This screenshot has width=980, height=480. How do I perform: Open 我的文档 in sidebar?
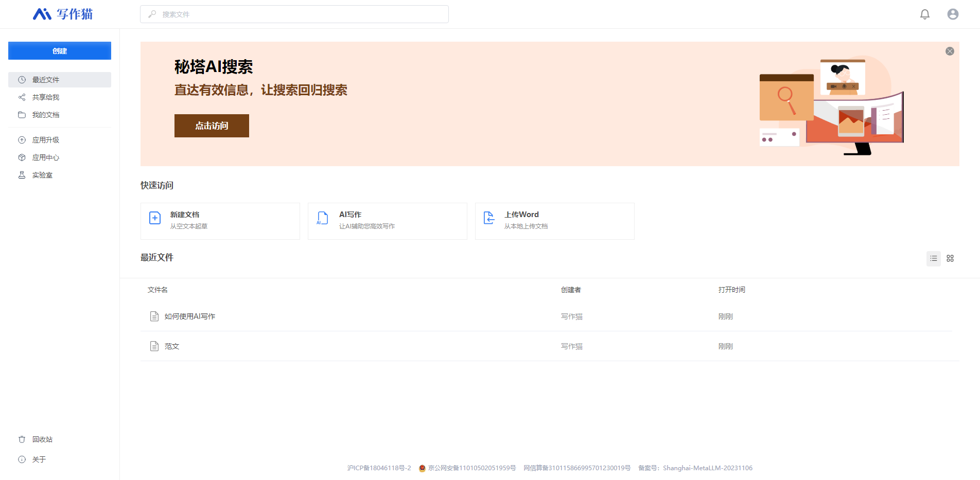click(x=60, y=115)
